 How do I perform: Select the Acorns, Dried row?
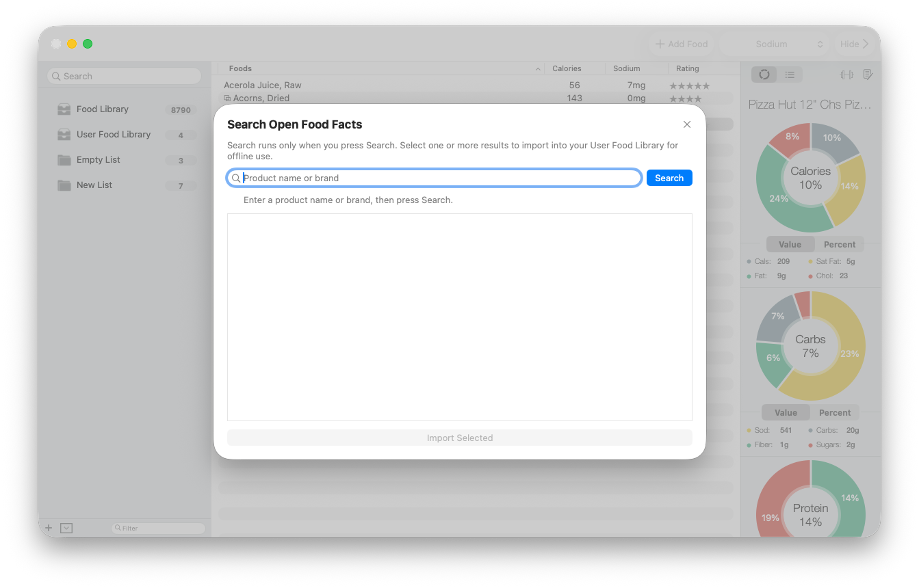click(476, 98)
